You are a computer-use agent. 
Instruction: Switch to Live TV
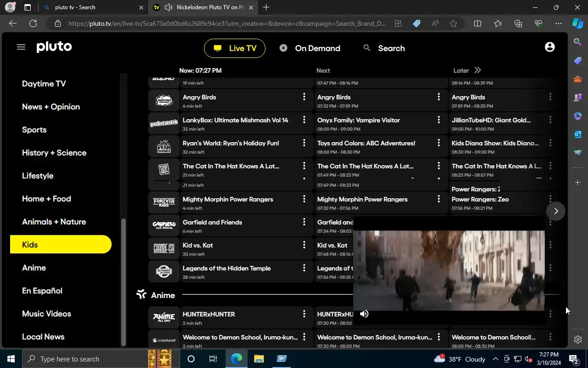click(x=235, y=48)
